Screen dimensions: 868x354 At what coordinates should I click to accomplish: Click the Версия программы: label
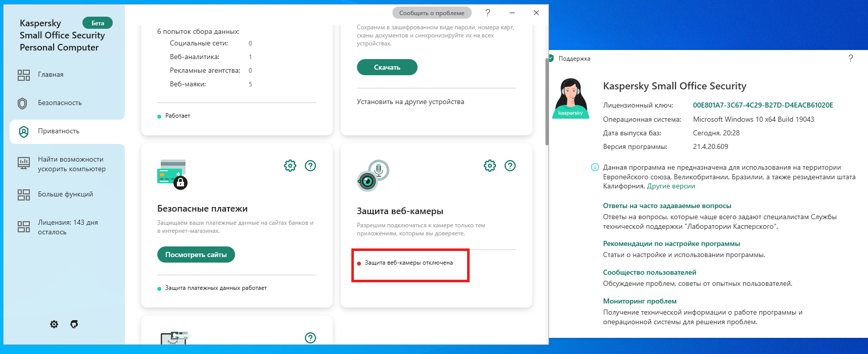[635, 146]
